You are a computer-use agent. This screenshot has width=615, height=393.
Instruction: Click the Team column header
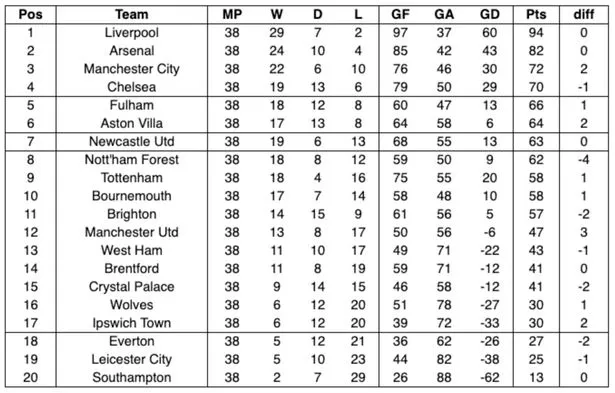click(x=132, y=15)
